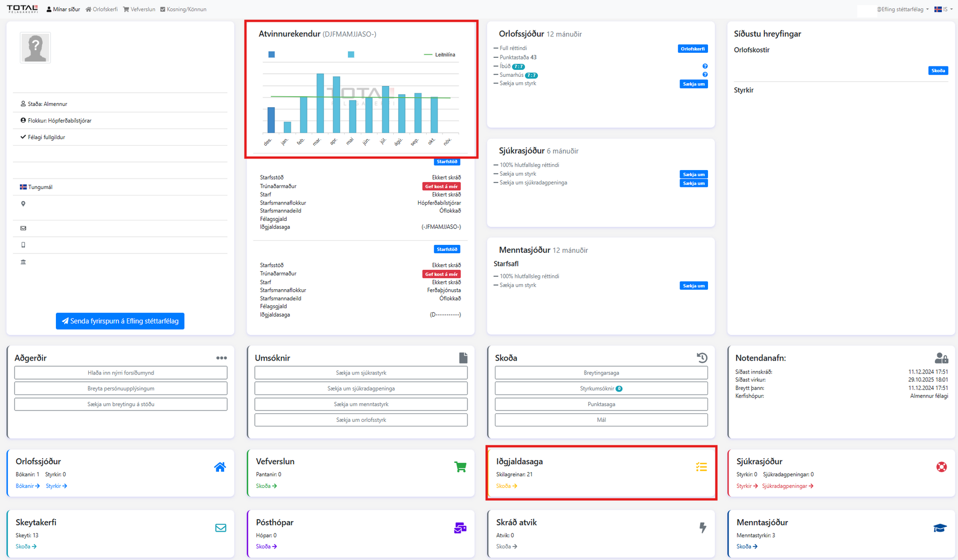Click the red lifebuoy icon in Sjúkrasjóður

click(942, 467)
